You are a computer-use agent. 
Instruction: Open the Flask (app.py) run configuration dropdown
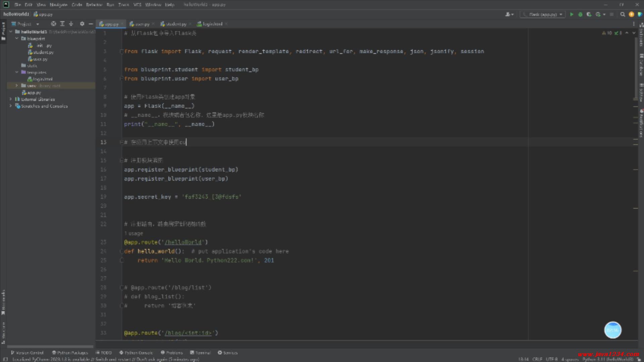tap(542, 14)
